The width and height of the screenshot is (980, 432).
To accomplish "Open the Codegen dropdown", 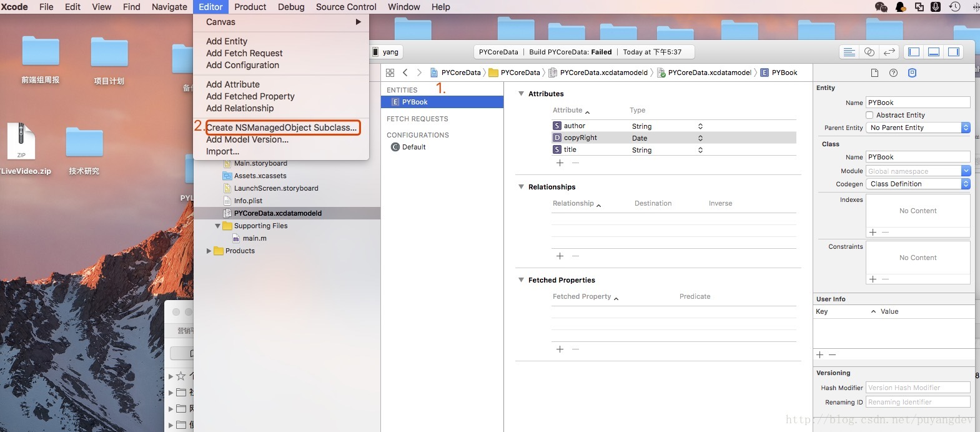I will click(918, 184).
